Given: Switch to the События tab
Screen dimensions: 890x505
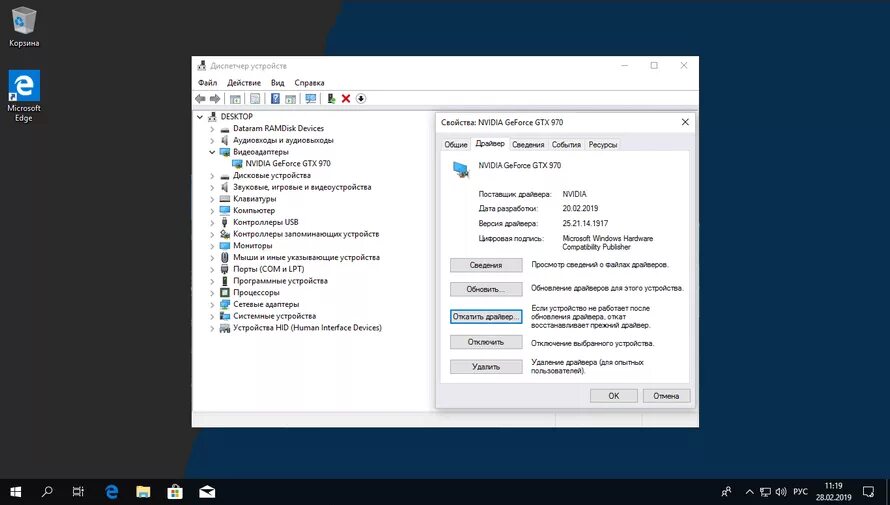Looking at the screenshot, I should (x=566, y=145).
